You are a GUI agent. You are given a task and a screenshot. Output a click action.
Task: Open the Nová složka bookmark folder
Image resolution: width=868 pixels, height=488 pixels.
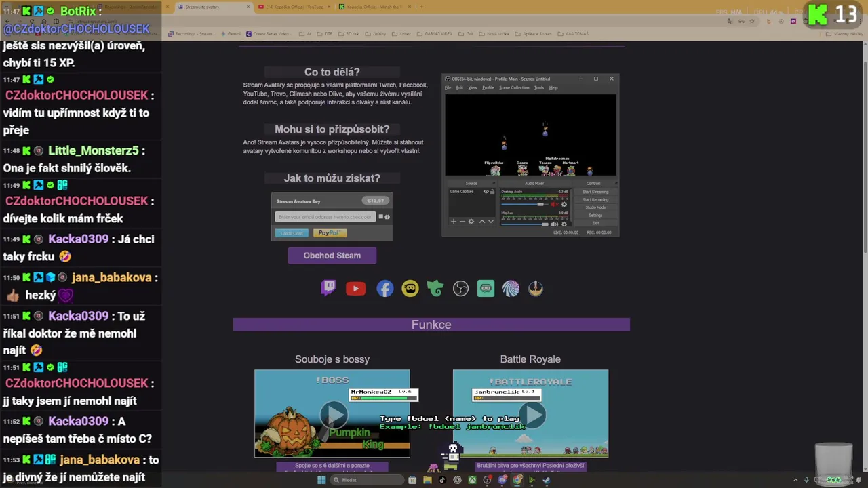coord(494,34)
